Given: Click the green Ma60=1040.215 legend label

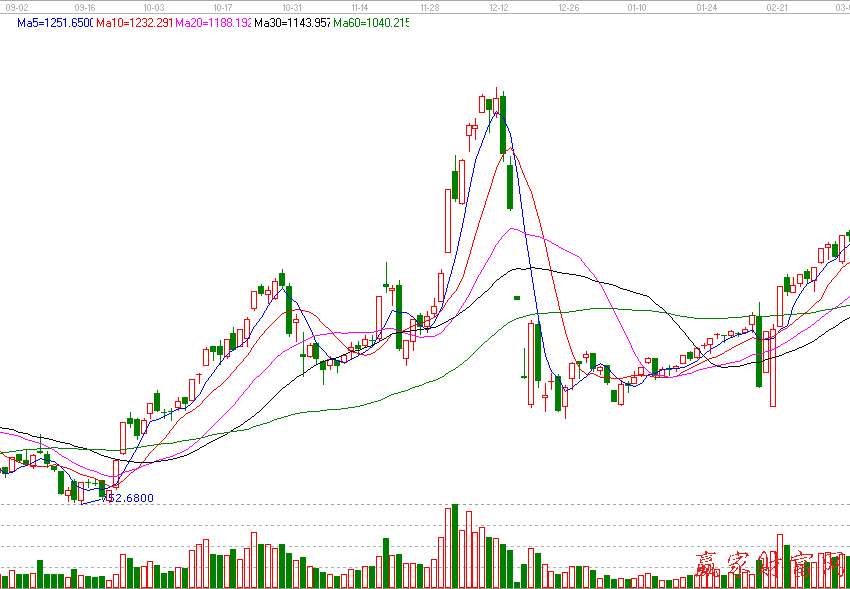Looking at the screenshot, I should tap(371, 23).
